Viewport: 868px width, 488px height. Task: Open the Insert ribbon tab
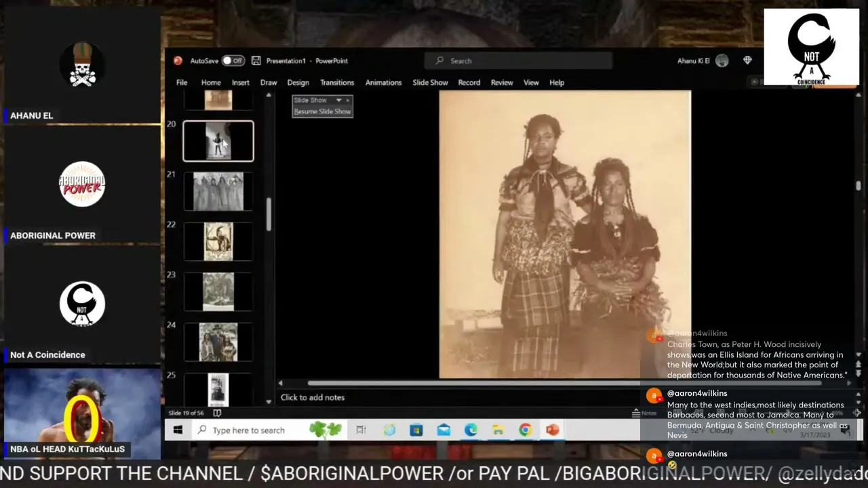[241, 83]
